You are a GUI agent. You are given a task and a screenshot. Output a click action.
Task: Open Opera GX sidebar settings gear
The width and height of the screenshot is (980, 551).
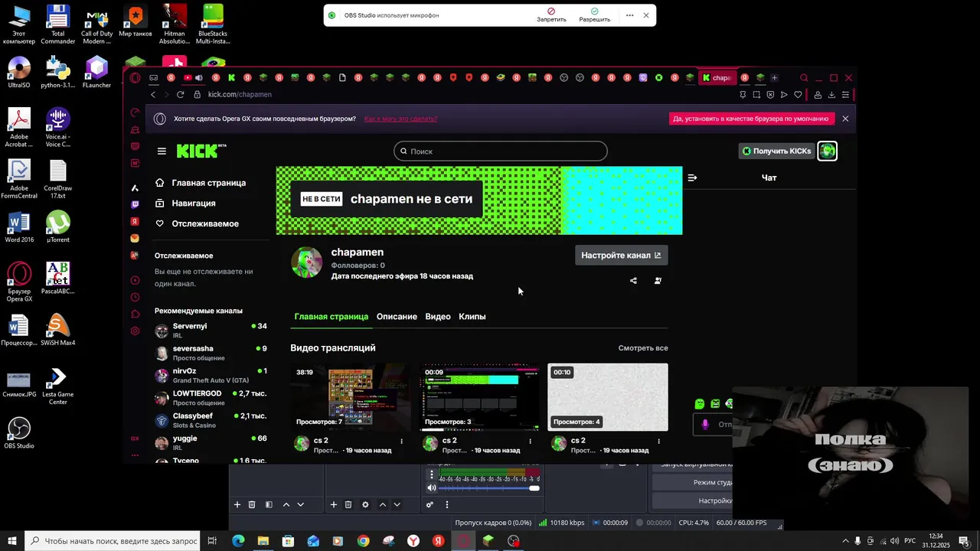point(135,331)
